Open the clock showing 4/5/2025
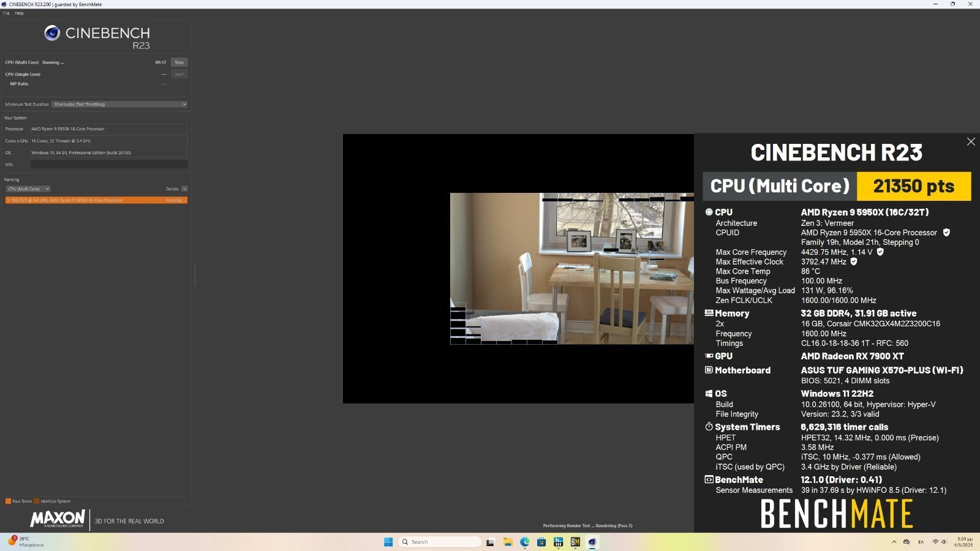 point(964,542)
